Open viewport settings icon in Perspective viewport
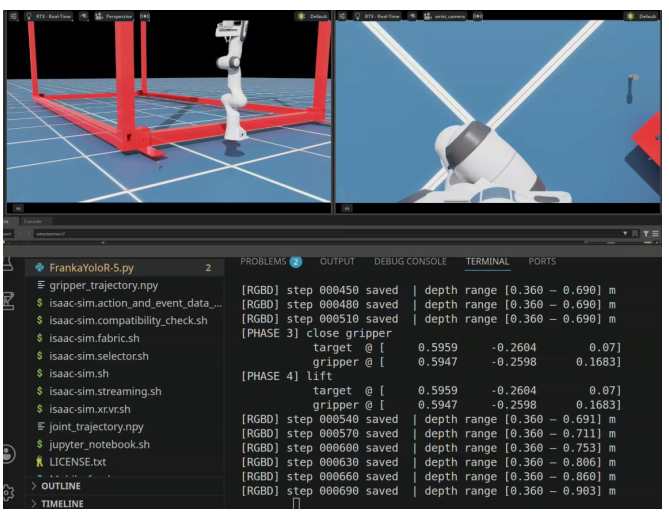Screen dimensions: 669x515 pos(14,16)
